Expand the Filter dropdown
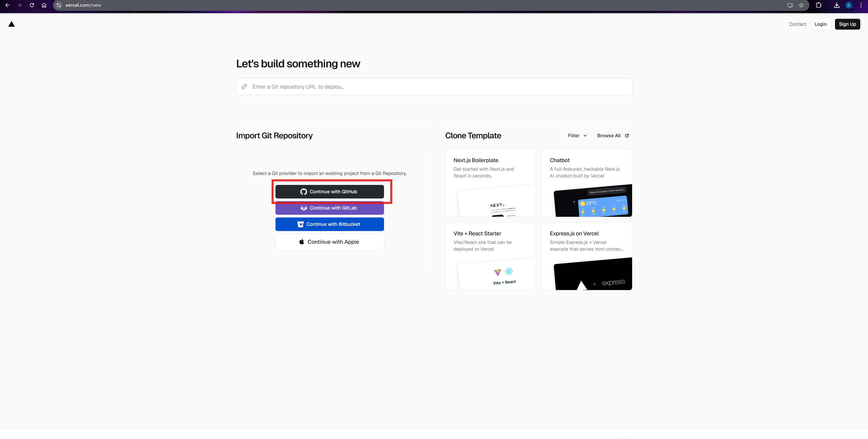The image size is (868, 439). pyautogui.click(x=577, y=135)
